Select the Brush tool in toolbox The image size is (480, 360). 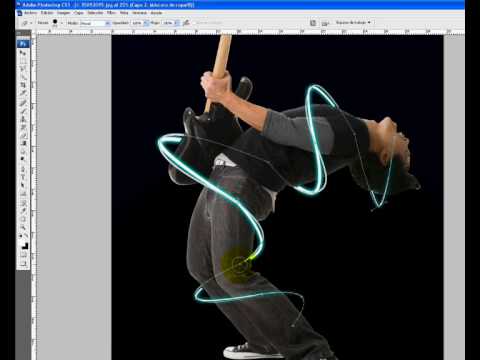23,111
